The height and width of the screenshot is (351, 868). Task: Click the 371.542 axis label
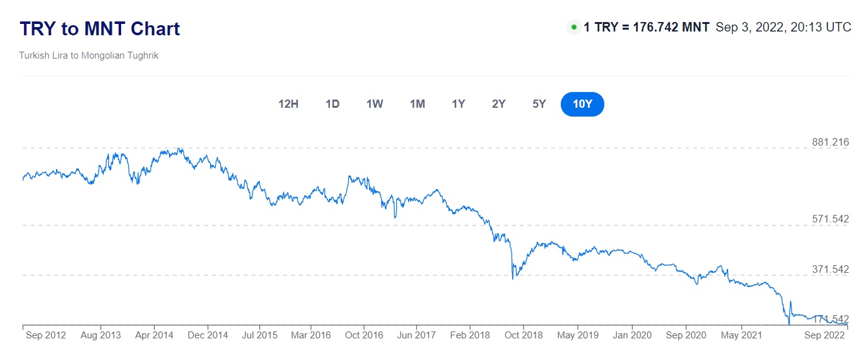830,270
